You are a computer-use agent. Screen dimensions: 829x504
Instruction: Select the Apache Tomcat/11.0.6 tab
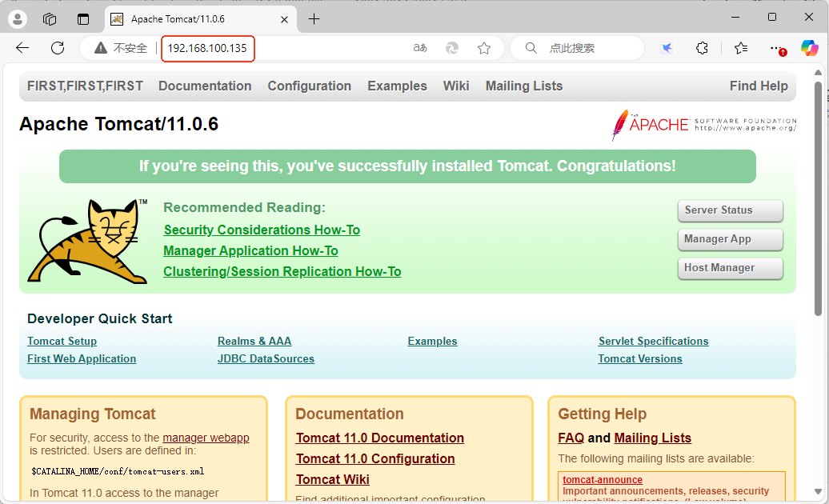coord(200,19)
